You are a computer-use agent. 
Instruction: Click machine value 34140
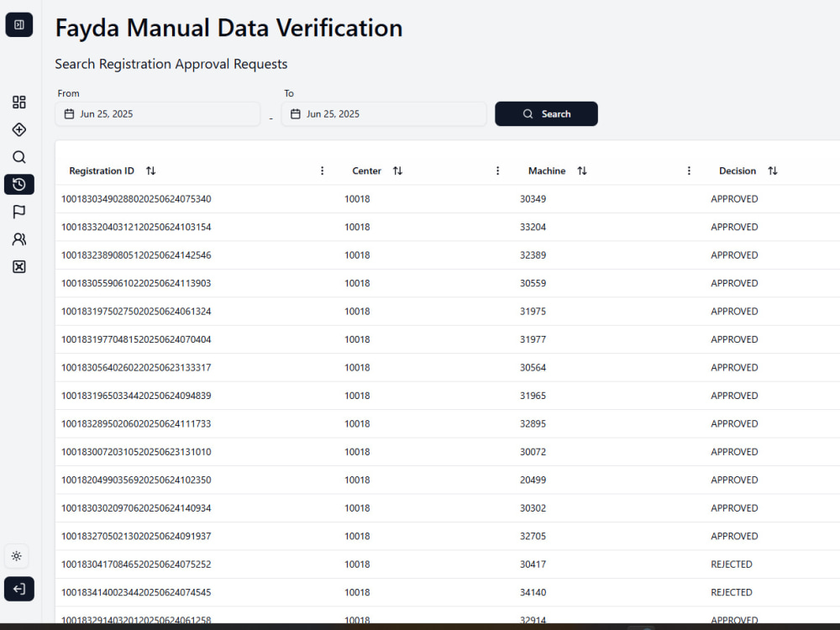[x=533, y=592]
